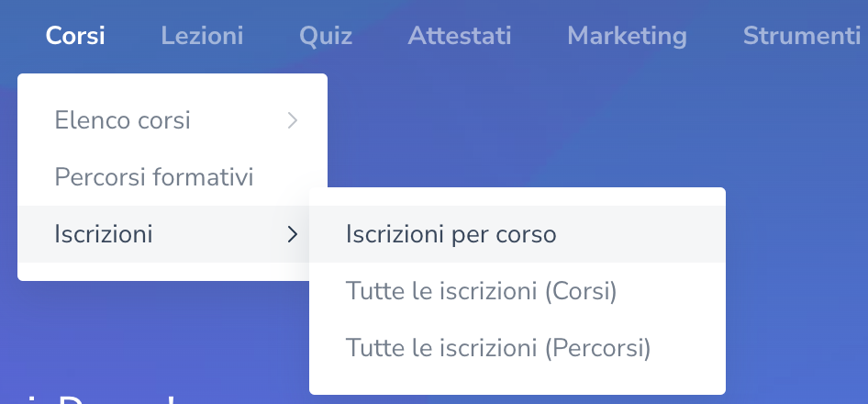Click the chevron next to Iscrizioni

[x=293, y=234]
